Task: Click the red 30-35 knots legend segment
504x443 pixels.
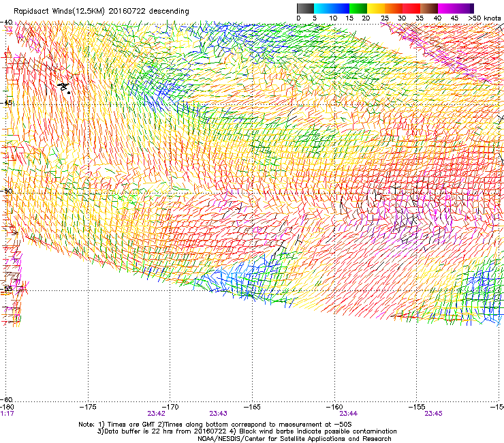Action: (x=411, y=8)
